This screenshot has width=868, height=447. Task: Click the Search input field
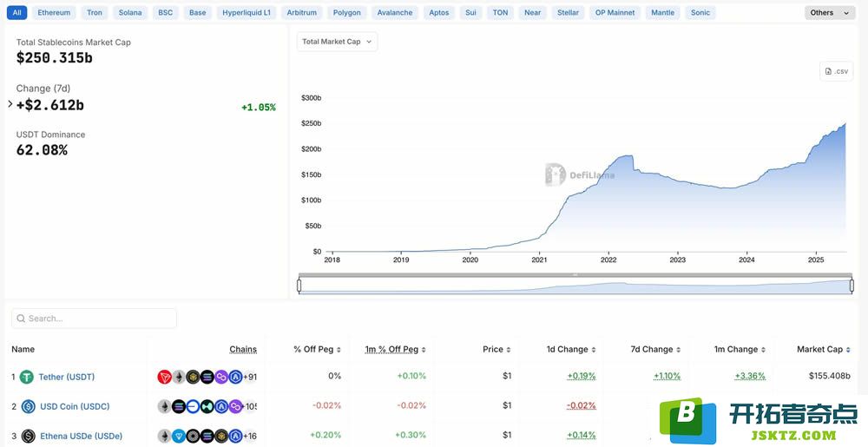point(94,319)
